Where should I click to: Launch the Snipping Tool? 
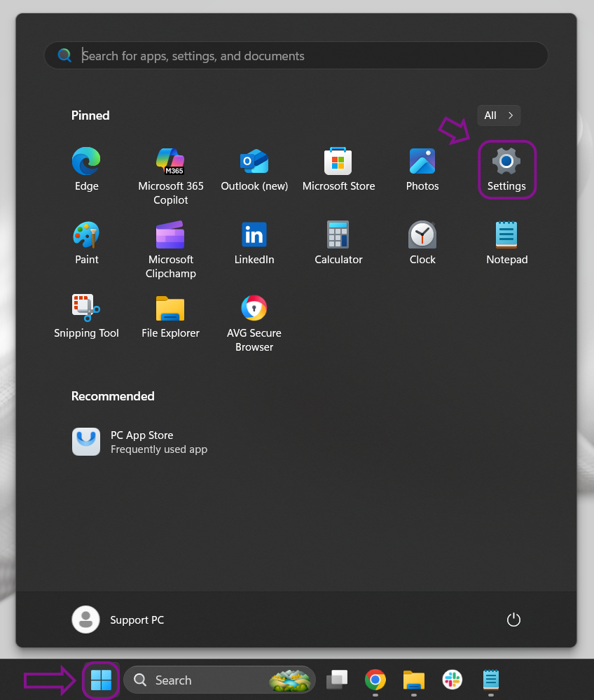(86, 316)
